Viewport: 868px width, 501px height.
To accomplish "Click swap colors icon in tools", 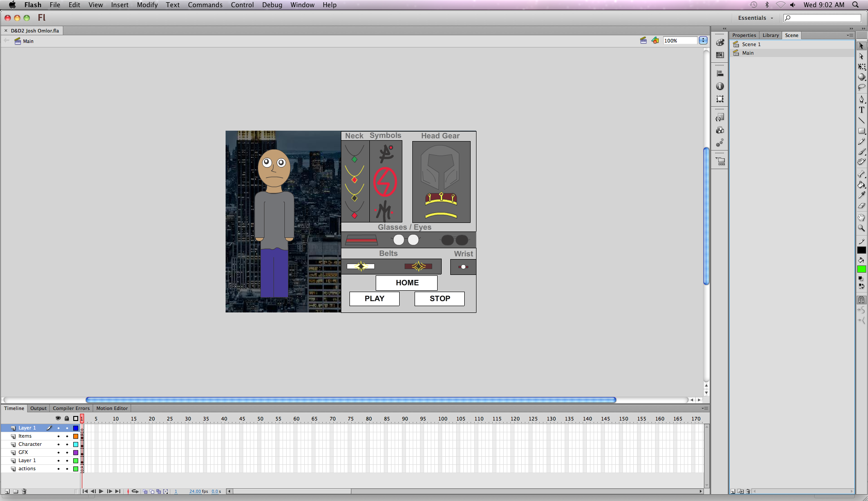I will click(x=861, y=286).
